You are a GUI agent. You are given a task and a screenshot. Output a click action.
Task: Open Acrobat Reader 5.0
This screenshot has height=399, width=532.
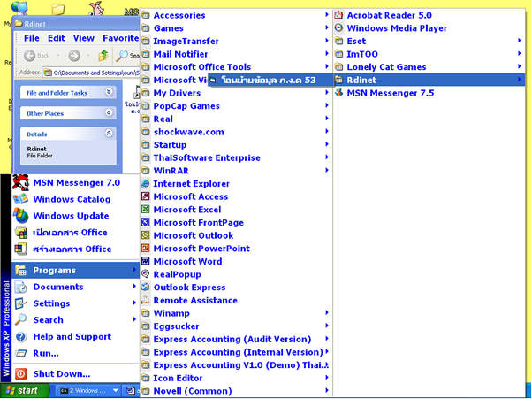pyautogui.click(x=389, y=15)
